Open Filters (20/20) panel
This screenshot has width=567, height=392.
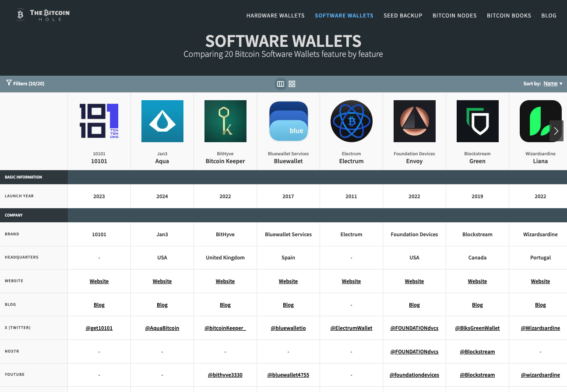coord(25,83)
